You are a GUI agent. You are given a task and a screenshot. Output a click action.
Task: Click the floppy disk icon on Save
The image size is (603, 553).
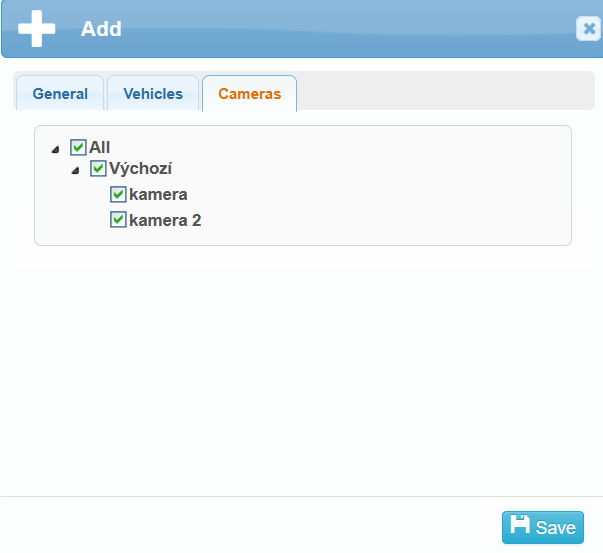pyautogui.click(x=520, y=526)
